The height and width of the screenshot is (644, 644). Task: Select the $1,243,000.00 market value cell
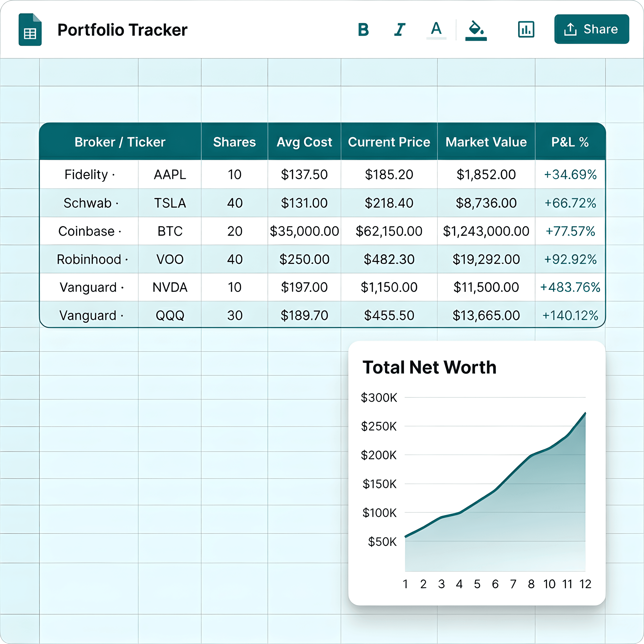click(486, 231)
